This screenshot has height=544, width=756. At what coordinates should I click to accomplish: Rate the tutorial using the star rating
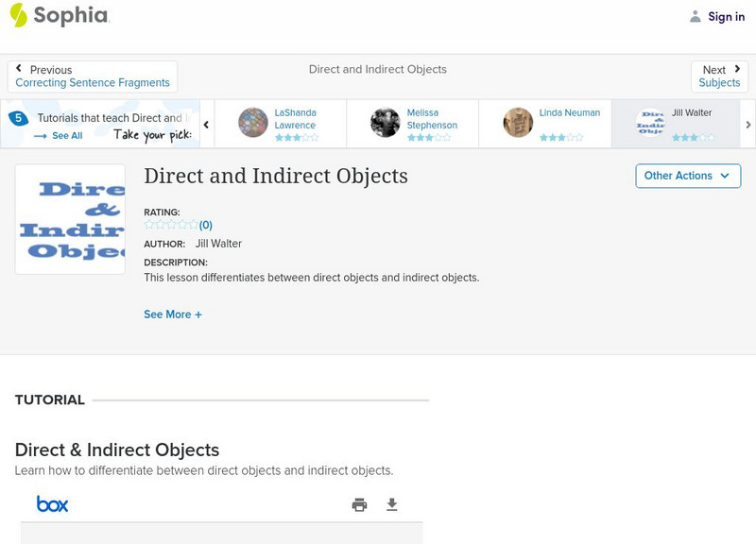coord(171,225)
